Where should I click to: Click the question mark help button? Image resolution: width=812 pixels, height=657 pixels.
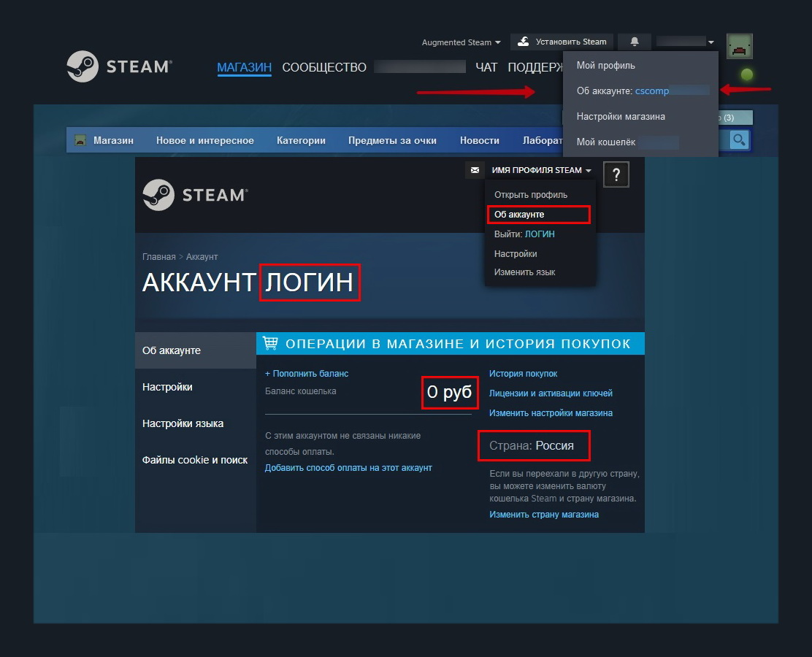coord(616,174)
